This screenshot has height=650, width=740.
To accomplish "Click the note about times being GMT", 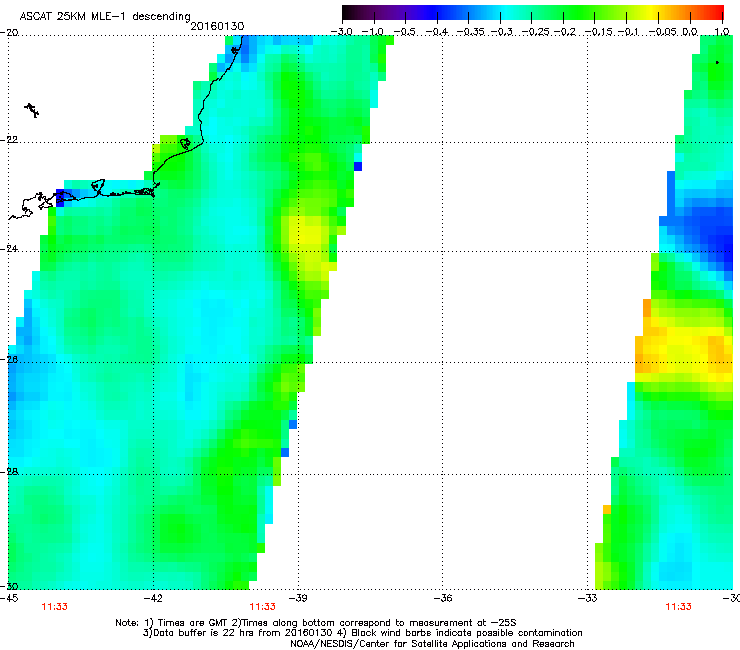I will coord(316,623).
